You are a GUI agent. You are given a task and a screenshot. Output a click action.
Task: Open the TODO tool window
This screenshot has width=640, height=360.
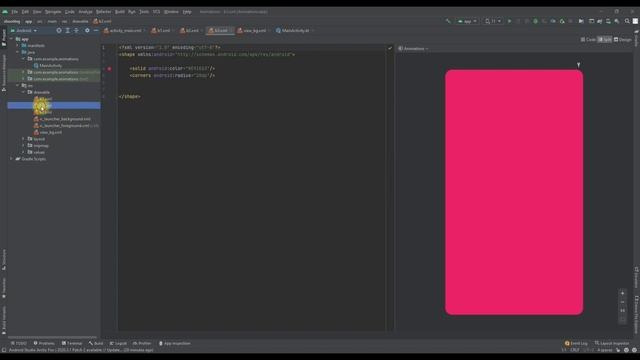(19, 343)
